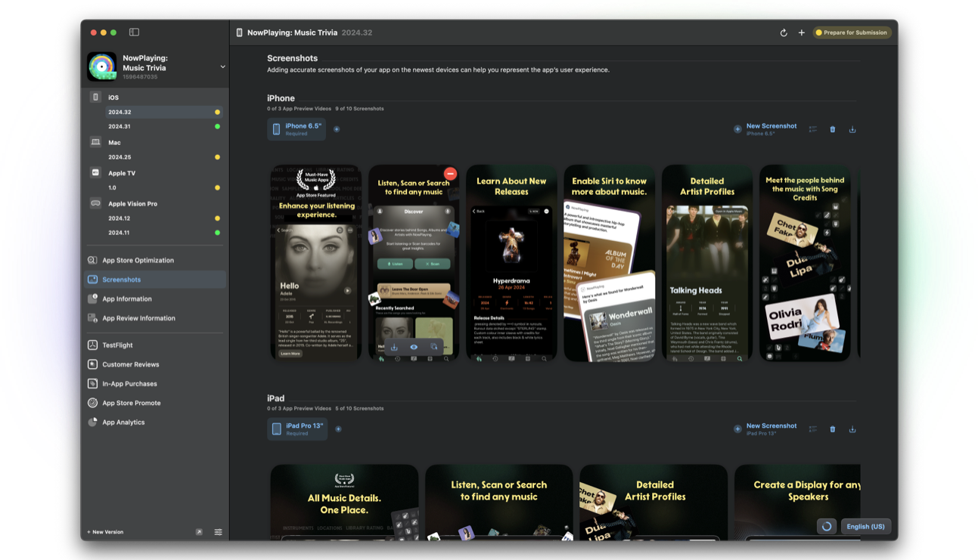
Task: Select the iPad 'Listen, Scan or Search' screenshot
Action: pos(498,503)
